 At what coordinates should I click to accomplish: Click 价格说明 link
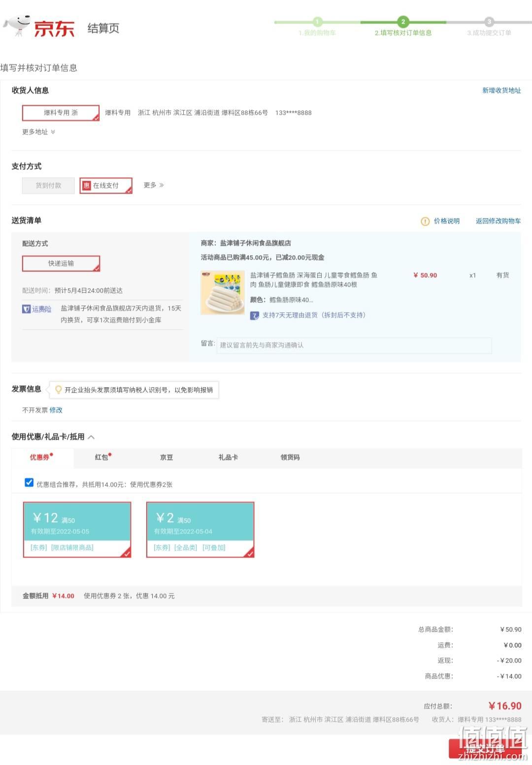[447, 221]
